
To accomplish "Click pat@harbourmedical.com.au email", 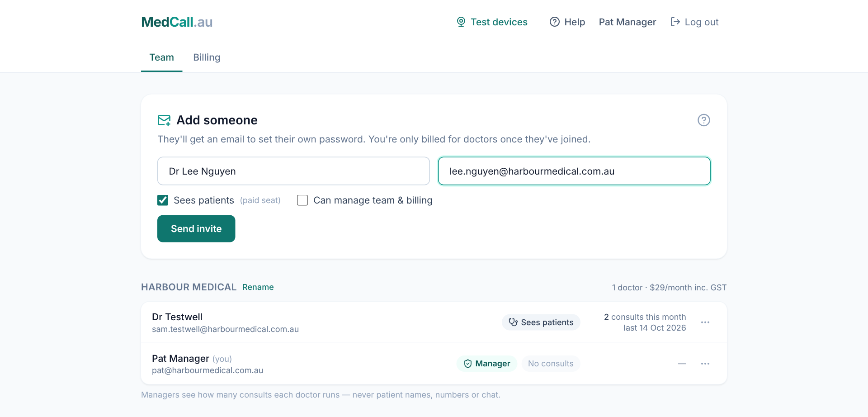I will click(208, 370).
